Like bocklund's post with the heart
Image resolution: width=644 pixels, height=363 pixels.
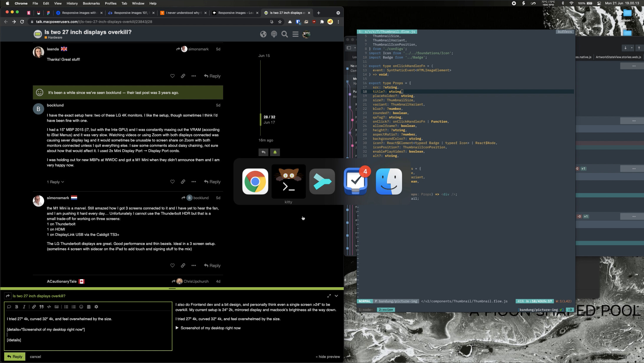[x=172, y=182]
